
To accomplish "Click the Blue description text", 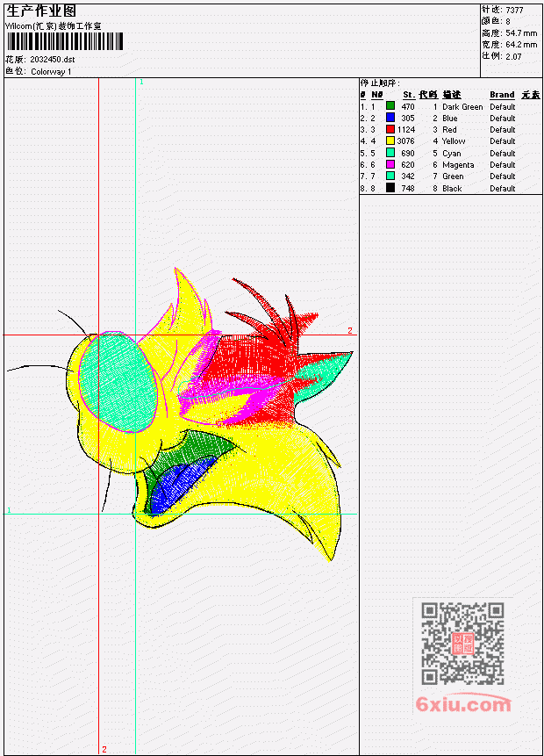I will (x=450, y=119).
